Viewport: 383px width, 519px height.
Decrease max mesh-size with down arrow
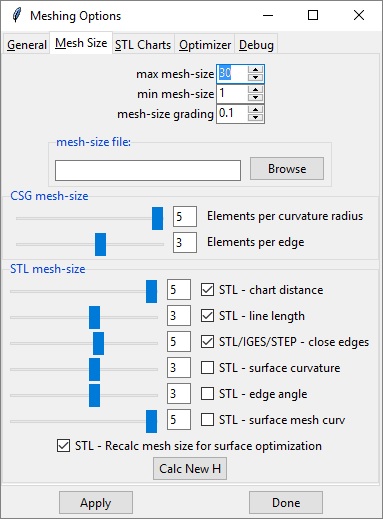[255, 77]
